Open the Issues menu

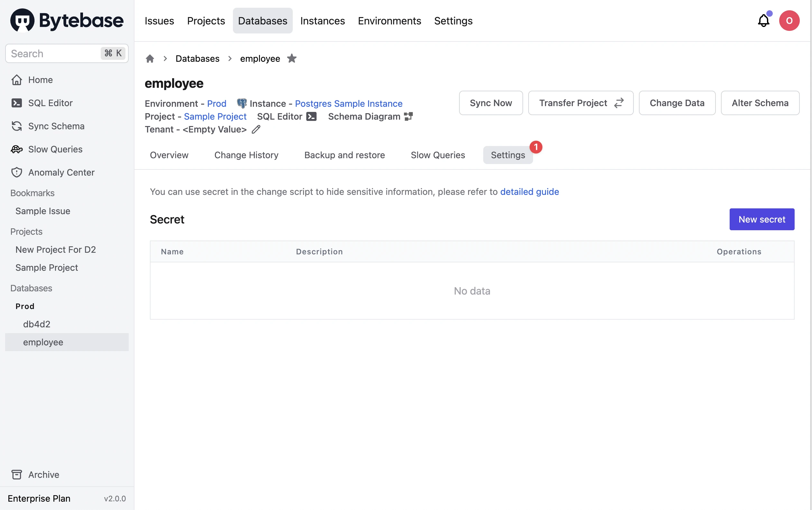click(159, 21)
